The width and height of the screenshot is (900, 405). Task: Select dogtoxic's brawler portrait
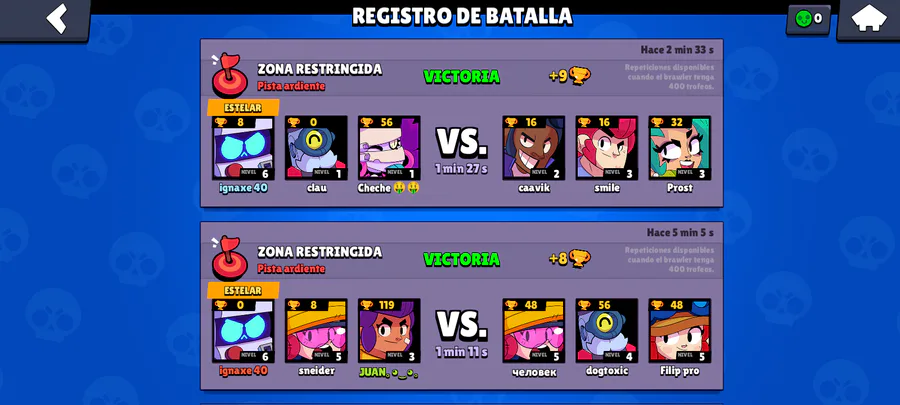[x=607, y=331]
